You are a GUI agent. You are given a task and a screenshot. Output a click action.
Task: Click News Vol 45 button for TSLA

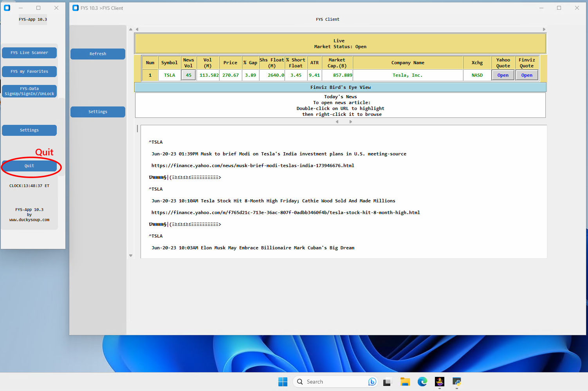[x=189, y=75]
